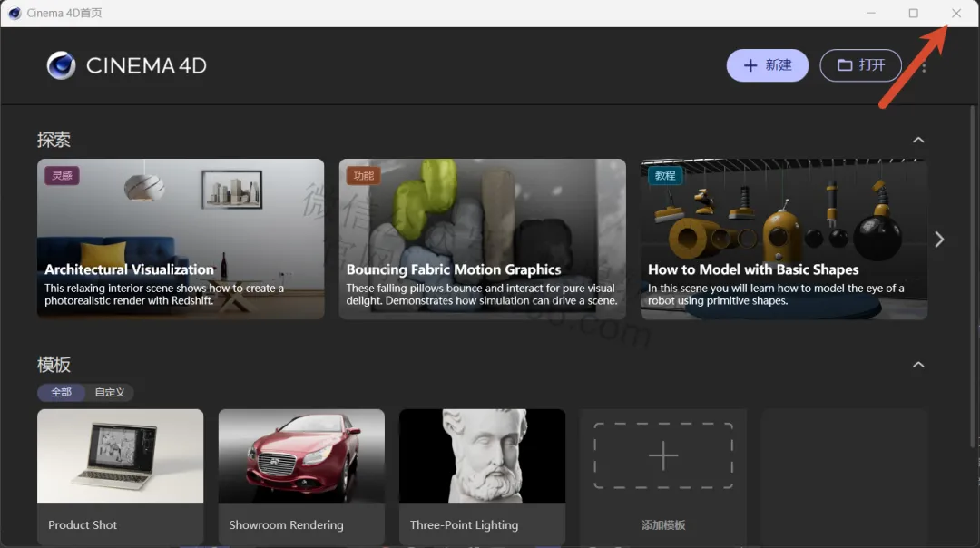
Task: Collapse the 模板 section chevron
Action: click(x=918, y=365)
